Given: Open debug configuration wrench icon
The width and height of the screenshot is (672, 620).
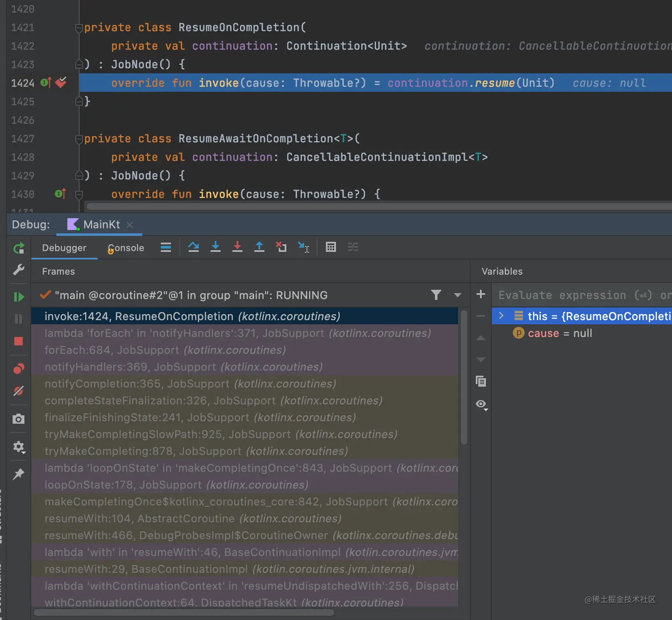Looking at the screenshot, I should click(19, 270).
